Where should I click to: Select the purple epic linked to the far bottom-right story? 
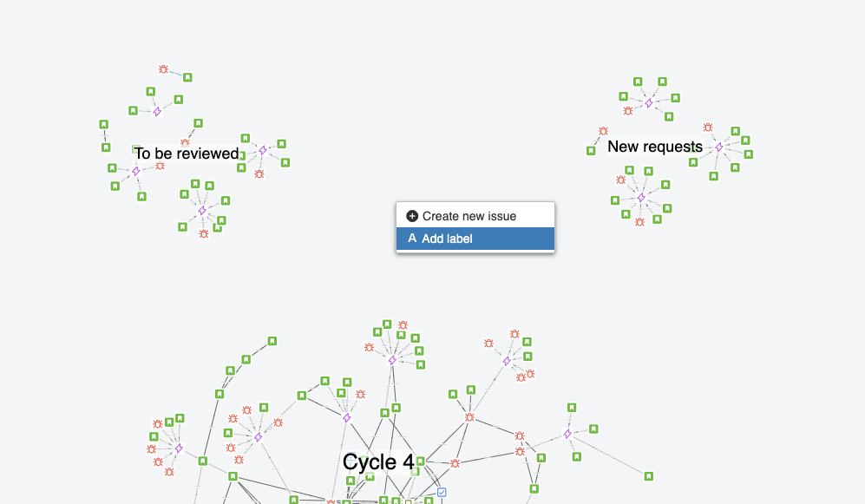567,435
